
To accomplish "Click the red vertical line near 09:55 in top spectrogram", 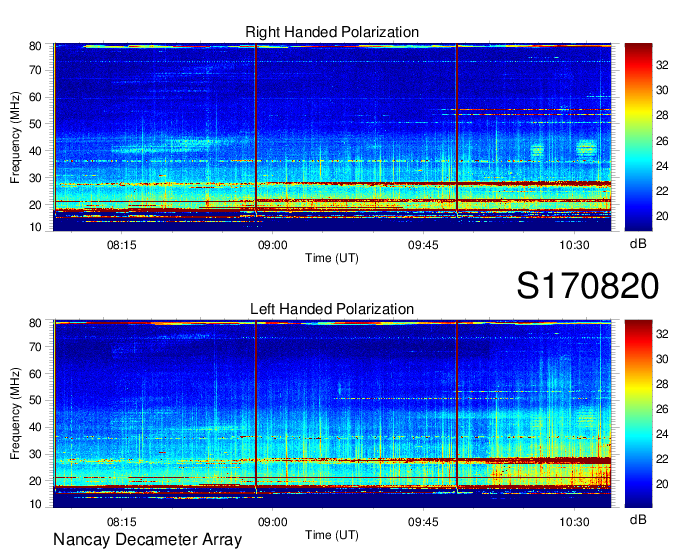I will pos(457,128).
